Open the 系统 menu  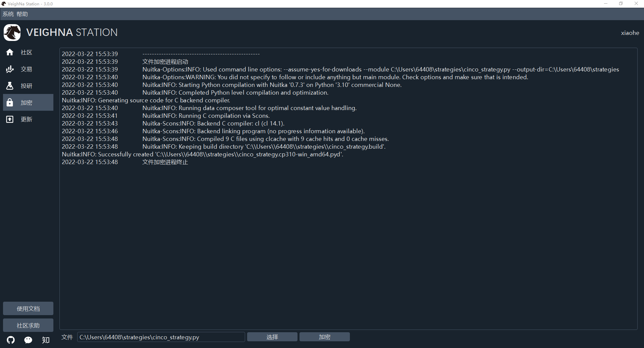tap(8, 14)
